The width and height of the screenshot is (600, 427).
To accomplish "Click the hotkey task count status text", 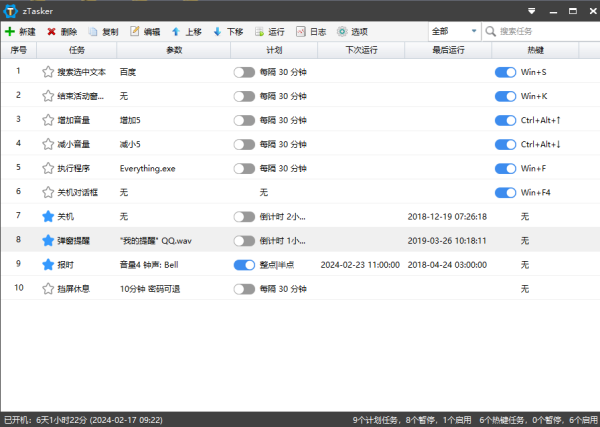I will click(538, 420).
